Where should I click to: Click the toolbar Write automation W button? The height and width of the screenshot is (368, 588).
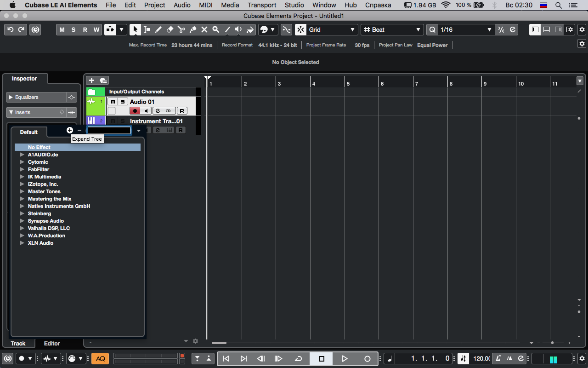96,29
